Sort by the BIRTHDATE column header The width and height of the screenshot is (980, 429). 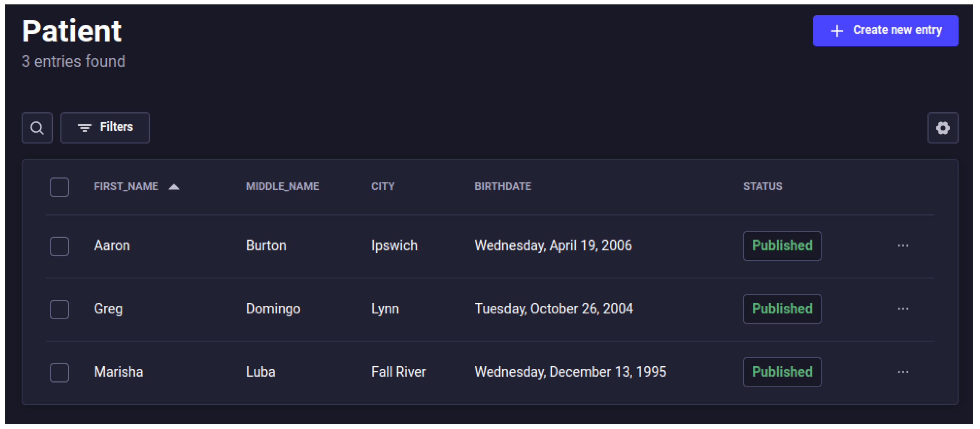pos(503,186)
